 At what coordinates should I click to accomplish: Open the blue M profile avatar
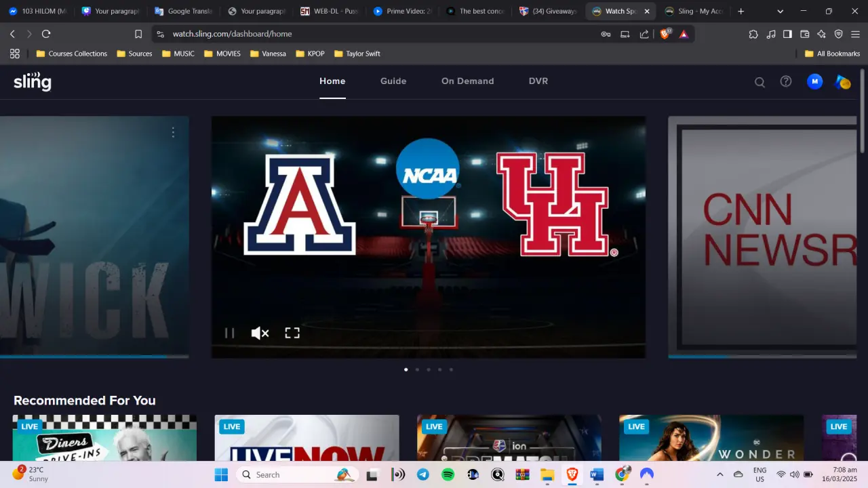point(814,81)
